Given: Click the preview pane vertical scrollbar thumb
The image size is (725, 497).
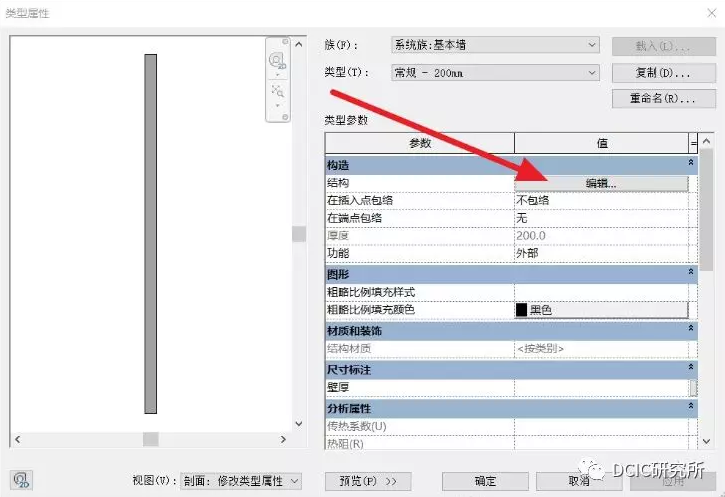Looking at the screenshot, I should tap(299, 234).
